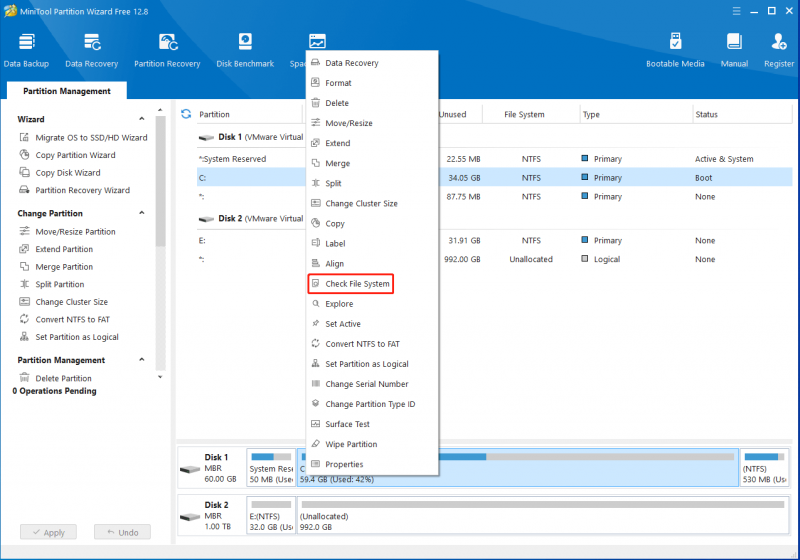Open Partition Recovery in the toolbar

tap(167, 50)
